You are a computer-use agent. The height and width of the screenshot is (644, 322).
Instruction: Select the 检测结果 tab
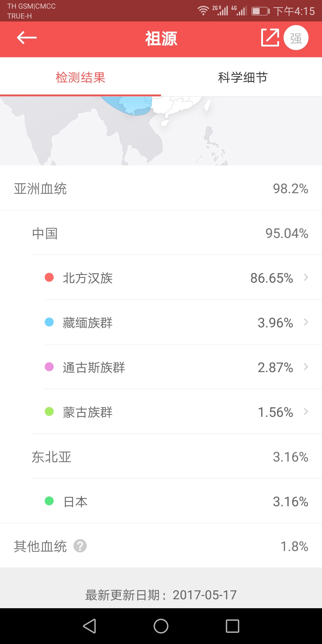point(80,78)
